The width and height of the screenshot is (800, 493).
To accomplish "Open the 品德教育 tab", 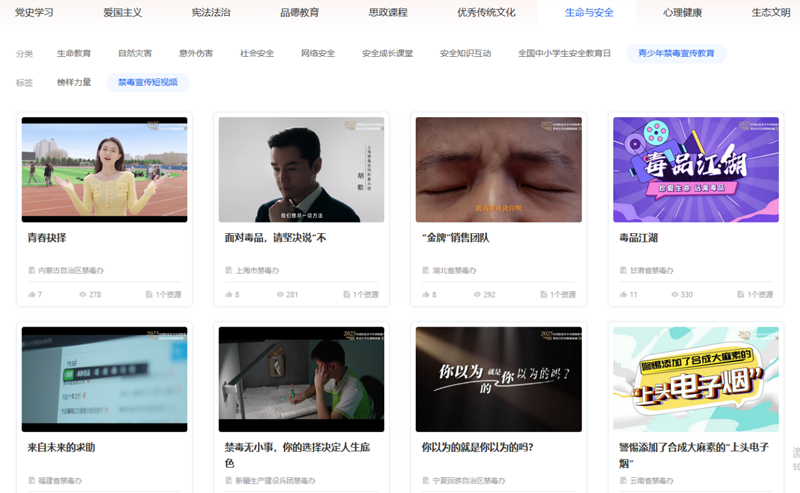I will pyautogui.click(x=299, y=12).
